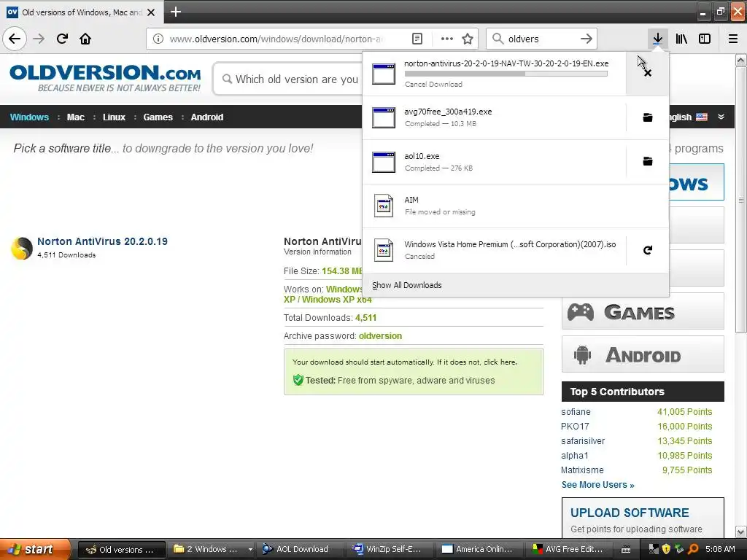This screenshot has width=747, height=560.
Task: Click the security shield tray icon
Action: (666, 549)
